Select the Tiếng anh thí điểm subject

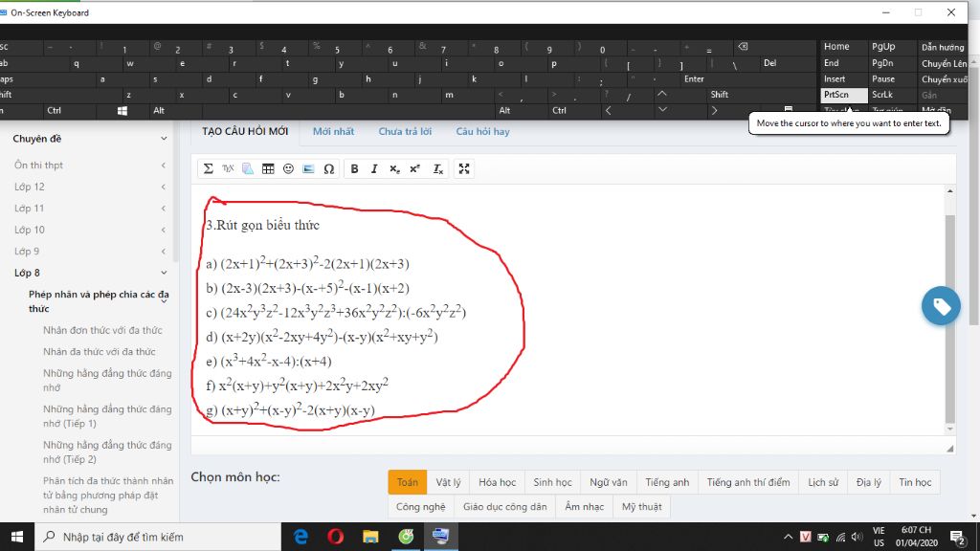click(748, 482)
